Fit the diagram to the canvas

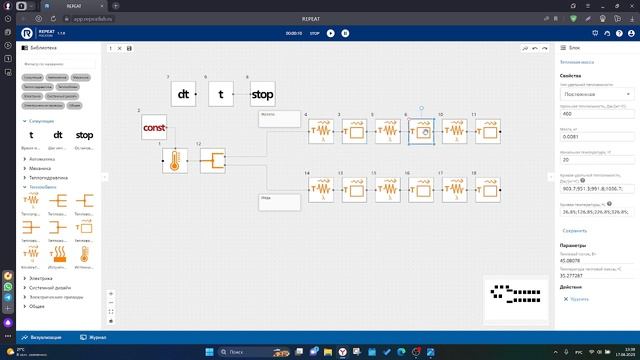click(111, 312)
